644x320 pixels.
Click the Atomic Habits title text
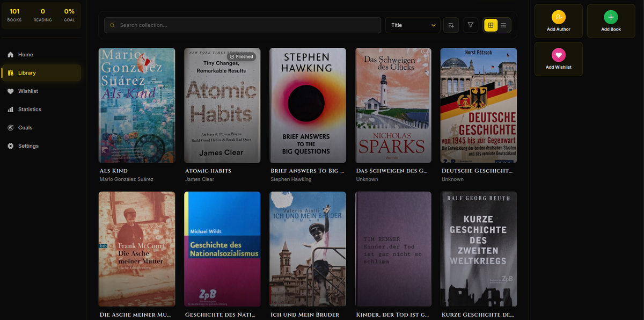click(208, 171)
